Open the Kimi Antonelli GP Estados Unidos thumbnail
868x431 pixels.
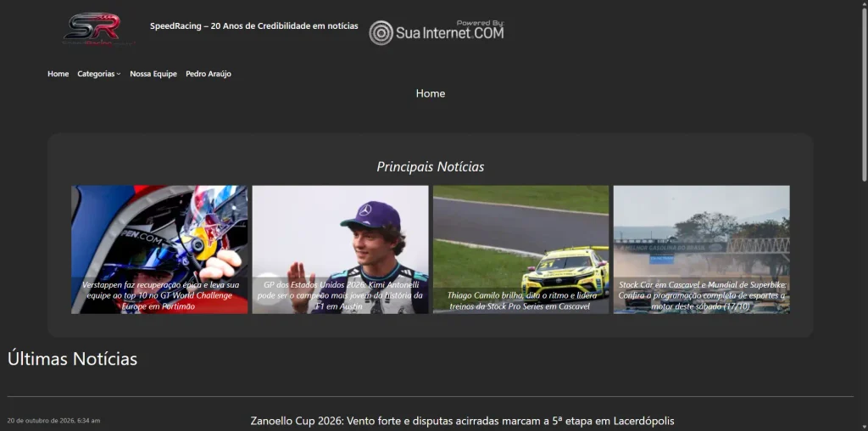click(340, 249)
